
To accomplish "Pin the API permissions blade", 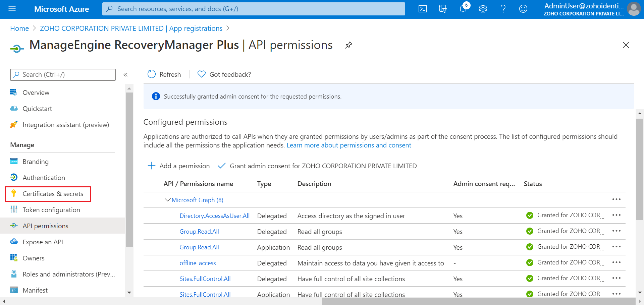I will click(348, 45).
